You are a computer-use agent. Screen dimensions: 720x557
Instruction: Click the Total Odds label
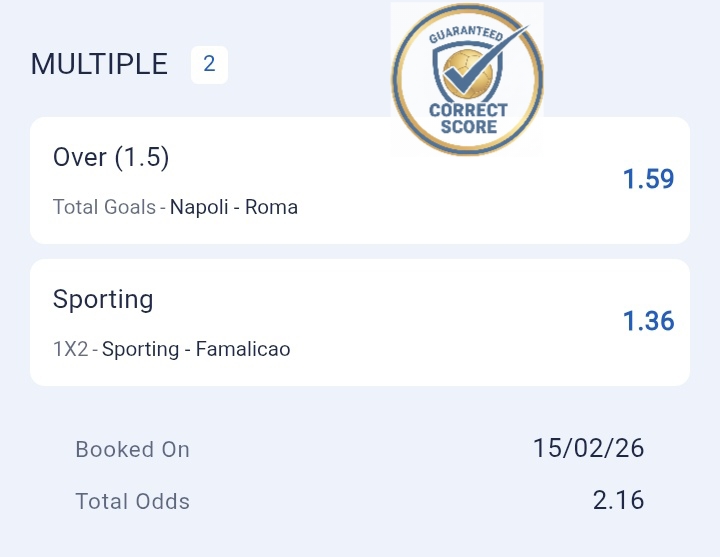coord(132,502)
